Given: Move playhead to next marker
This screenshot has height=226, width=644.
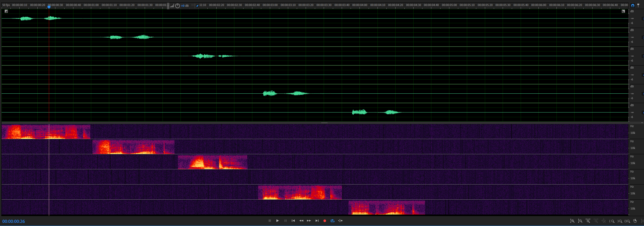Looking at the screenshot, I should (x=317, y=221).
